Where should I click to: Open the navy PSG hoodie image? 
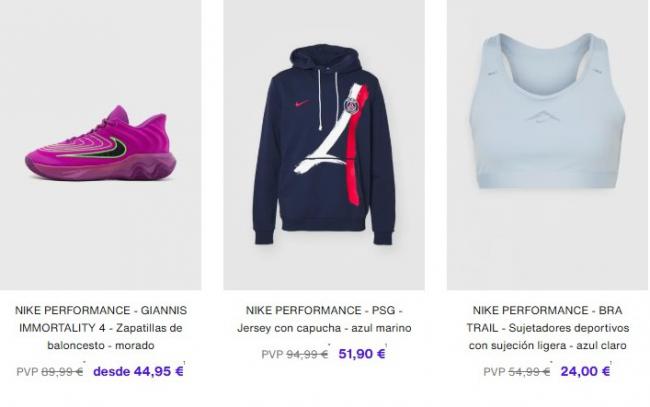(x=324, y=145)
